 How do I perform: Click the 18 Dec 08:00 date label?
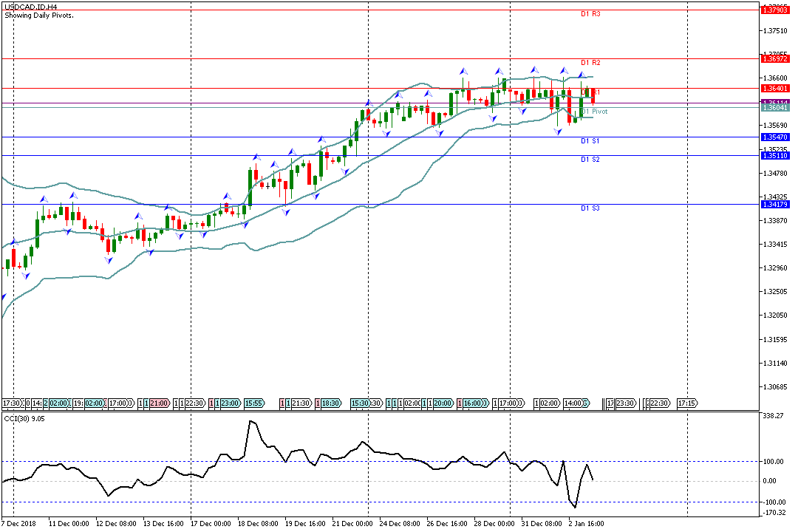coord(258,524)
